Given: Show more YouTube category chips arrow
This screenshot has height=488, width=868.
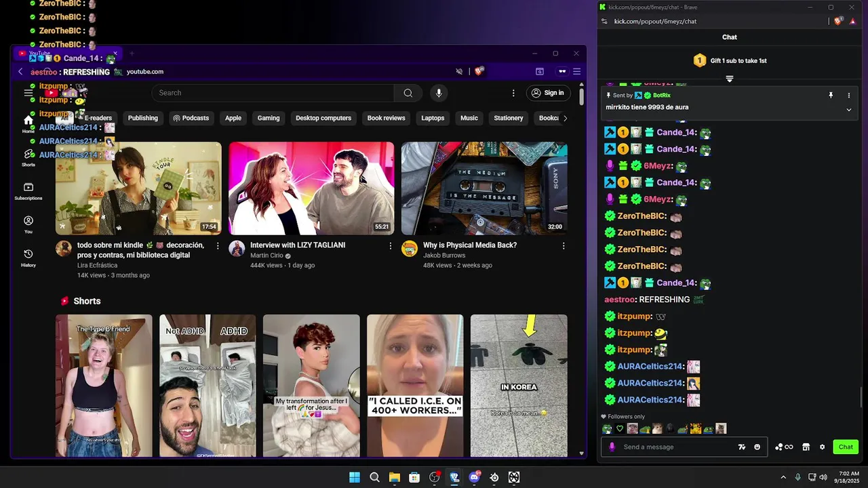Looking at the screenshot, I should (x=565, y=118).
